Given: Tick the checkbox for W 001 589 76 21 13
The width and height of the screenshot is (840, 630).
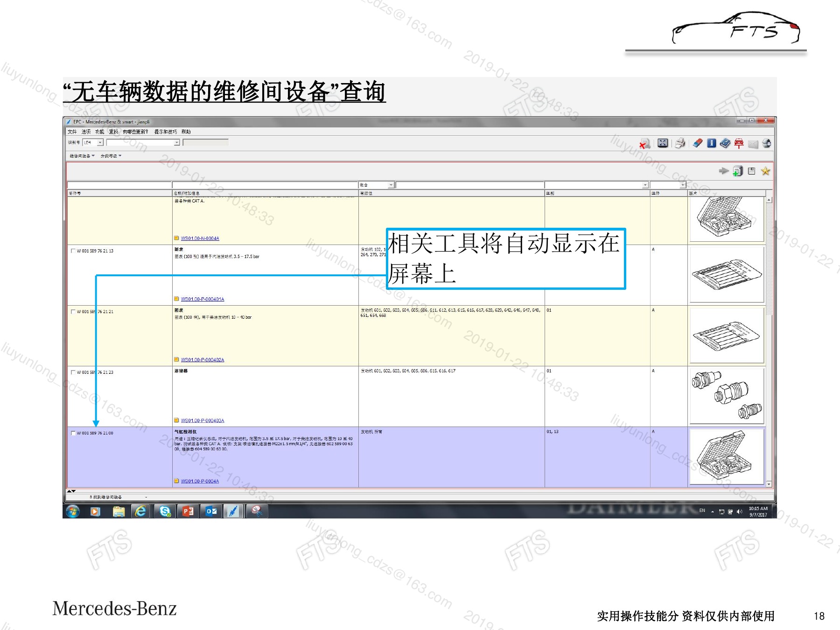Looking at the screenshot, I should point(73,251).
